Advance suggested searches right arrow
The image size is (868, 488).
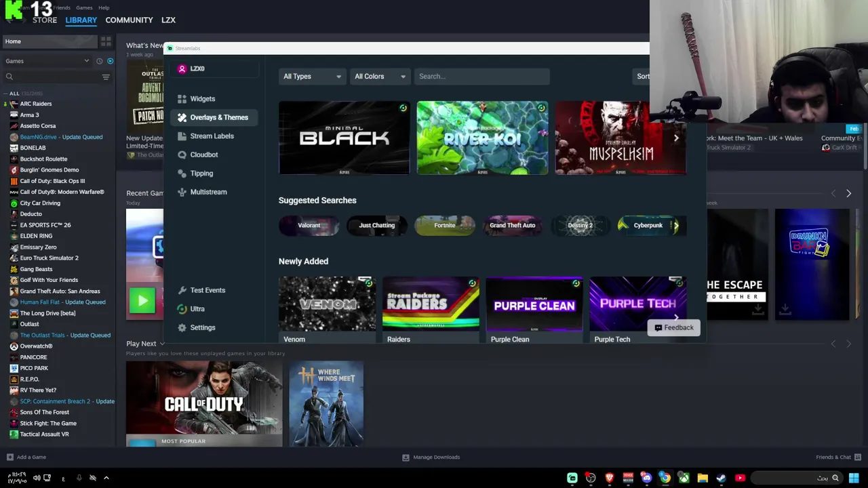pyautogui.click(x=676, y=226)
